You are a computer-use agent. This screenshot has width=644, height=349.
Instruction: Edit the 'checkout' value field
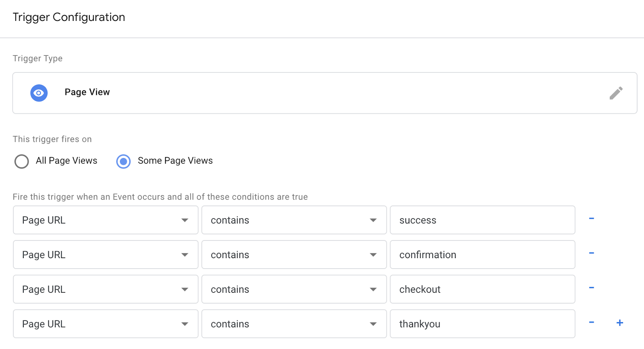[482, 289]
